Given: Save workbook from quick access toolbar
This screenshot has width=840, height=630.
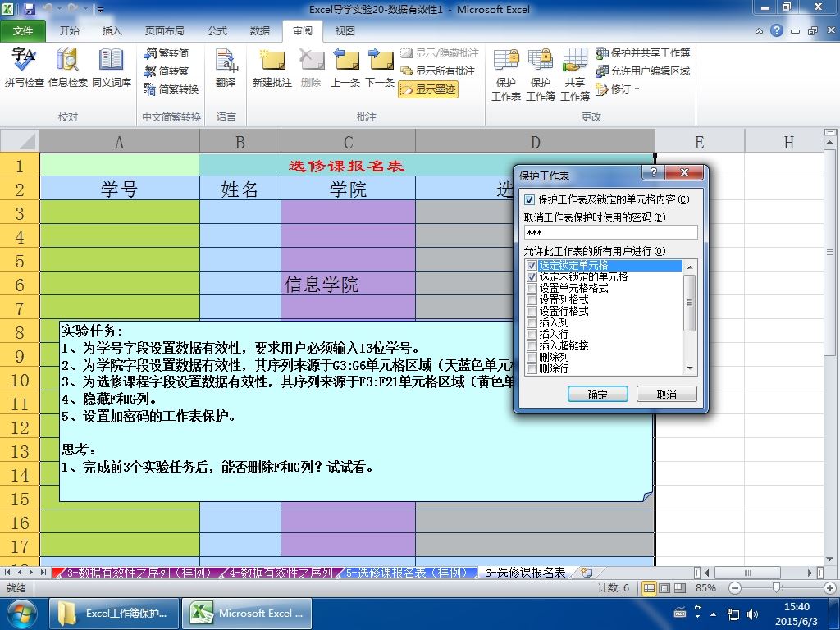Looking at the screenshot, I should pyautogui.click(x=29, y=9).
